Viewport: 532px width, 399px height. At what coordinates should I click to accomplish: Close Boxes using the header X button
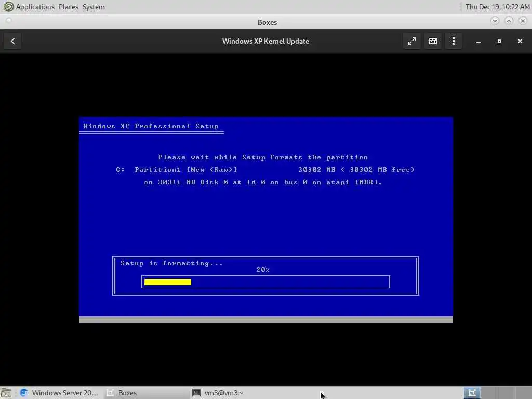pyautogui.click(x=520, y=41)
